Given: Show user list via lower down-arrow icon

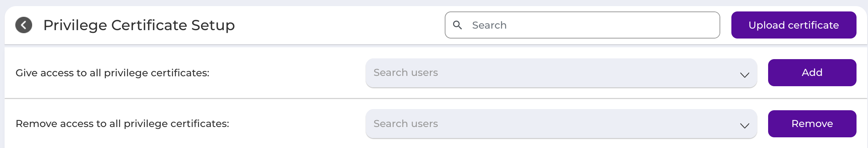Looking at the screenshot, I should tap(744, 126).
